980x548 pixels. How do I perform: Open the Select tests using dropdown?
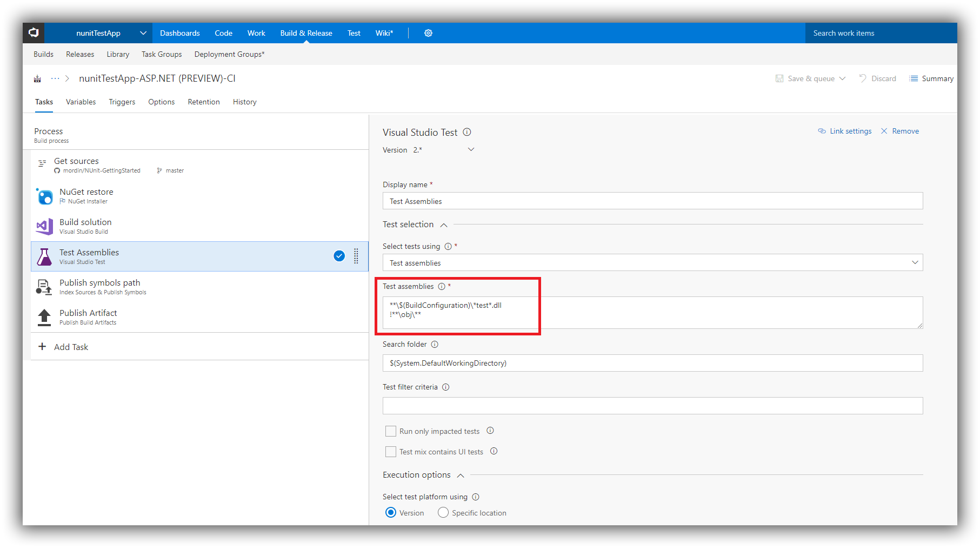915,262
